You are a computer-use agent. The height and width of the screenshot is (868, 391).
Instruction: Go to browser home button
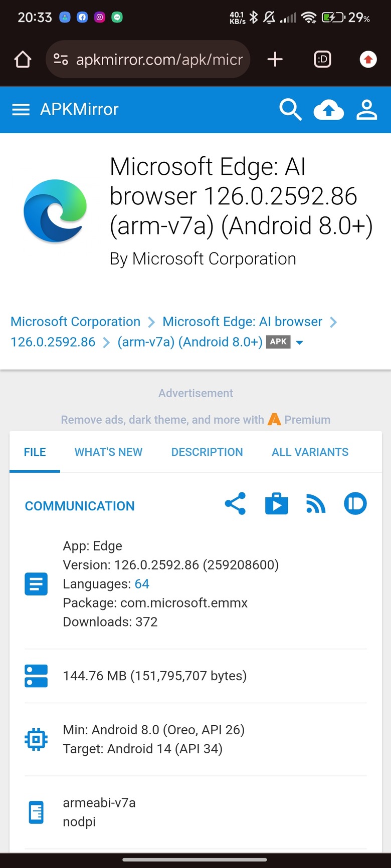pos(23,60)
